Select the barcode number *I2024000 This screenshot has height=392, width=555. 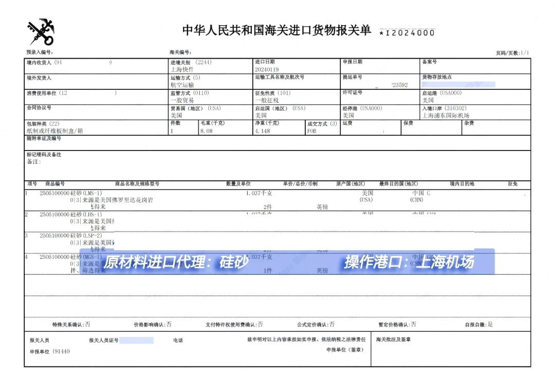tap(406, 33)
